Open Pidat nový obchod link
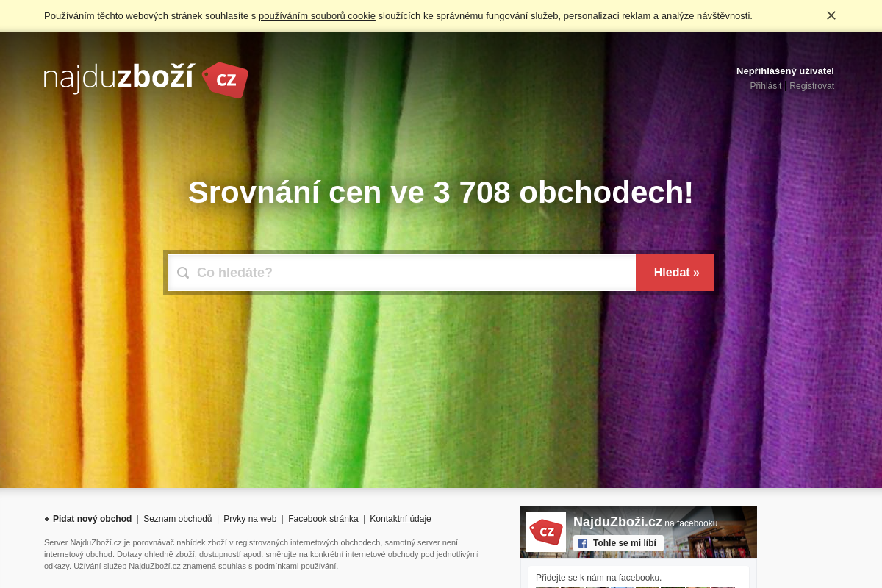The height and width of the screenshot is (588, 882). (92, 519)
